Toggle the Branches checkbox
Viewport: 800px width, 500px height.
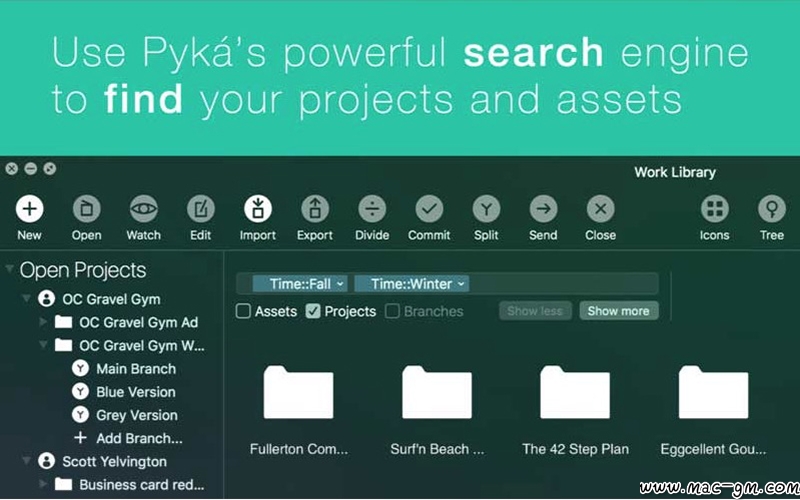pos(392,311)
